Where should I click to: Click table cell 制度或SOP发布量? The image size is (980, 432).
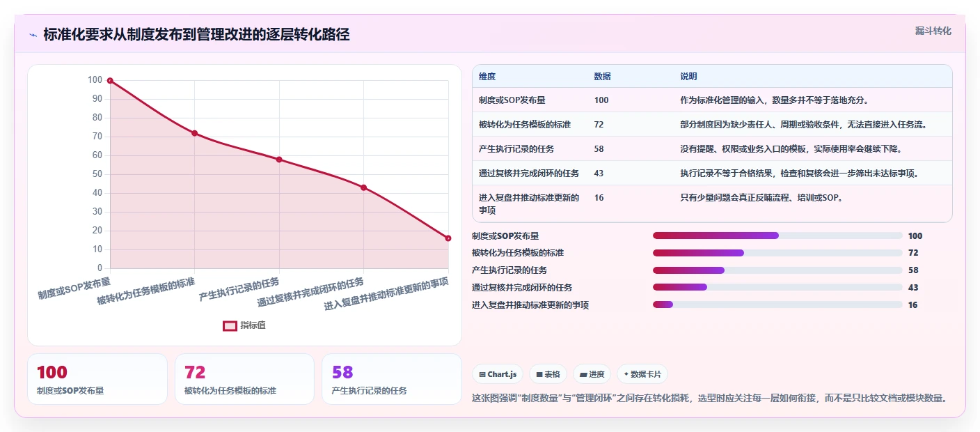tap(512, 100)
